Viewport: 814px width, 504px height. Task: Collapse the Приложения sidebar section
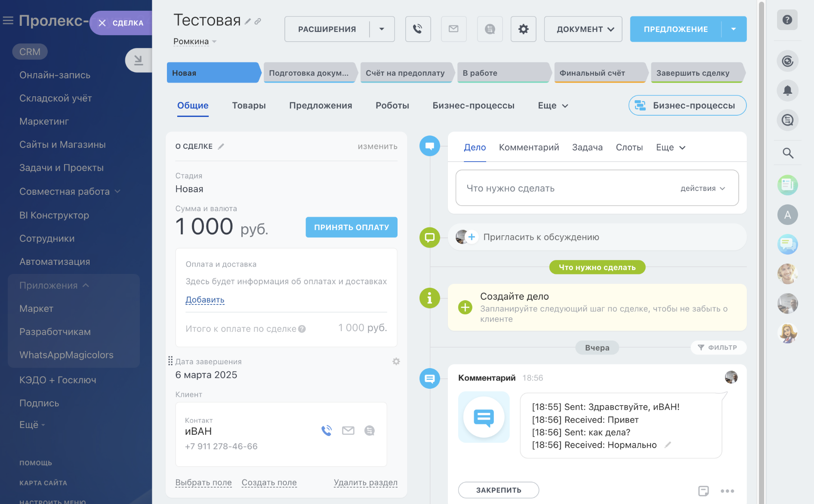(54, 285)
